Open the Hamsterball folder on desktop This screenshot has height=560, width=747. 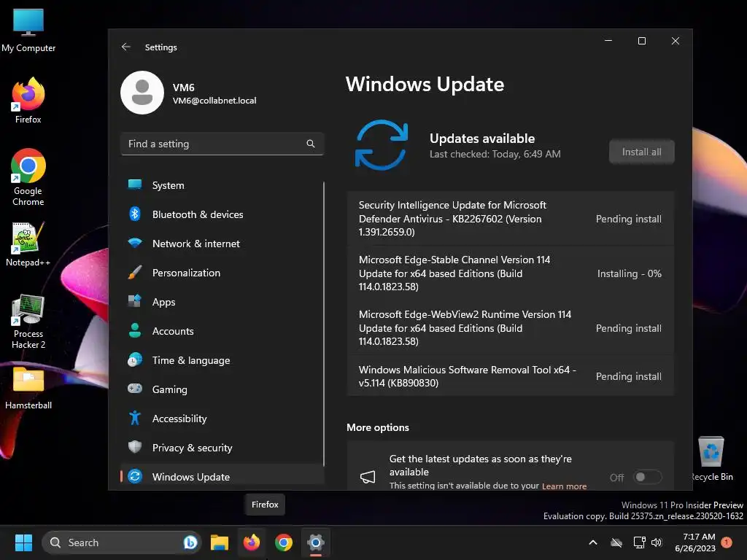tap(28, 388)
